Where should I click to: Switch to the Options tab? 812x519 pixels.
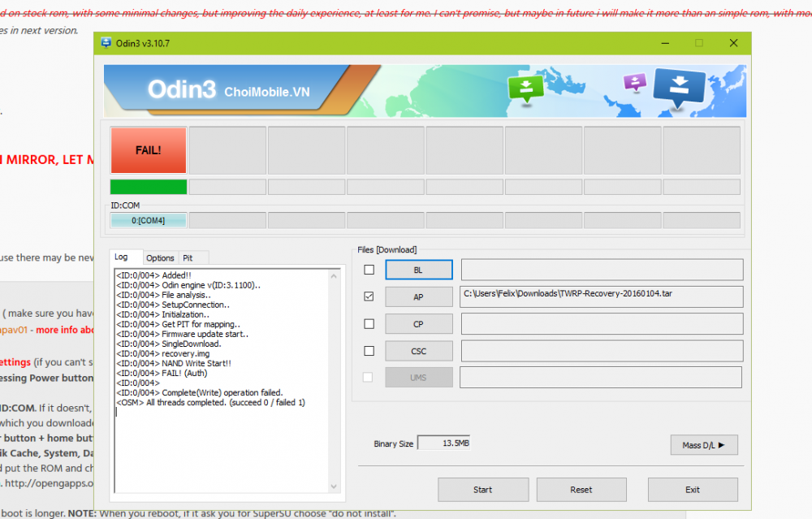[160, 257]
